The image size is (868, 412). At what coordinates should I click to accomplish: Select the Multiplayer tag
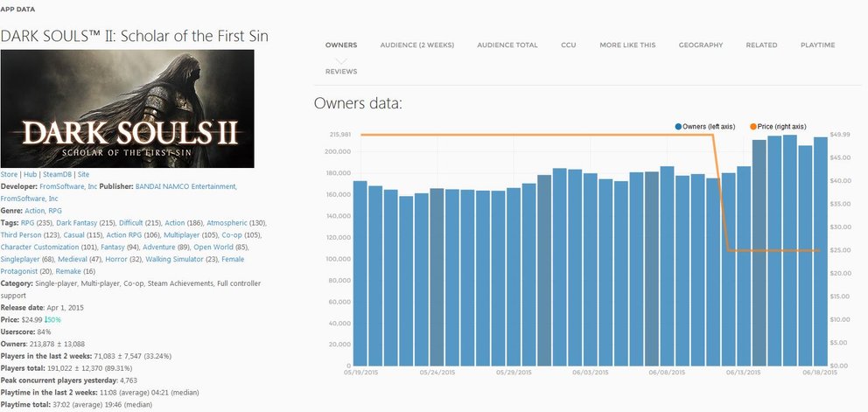182,235
